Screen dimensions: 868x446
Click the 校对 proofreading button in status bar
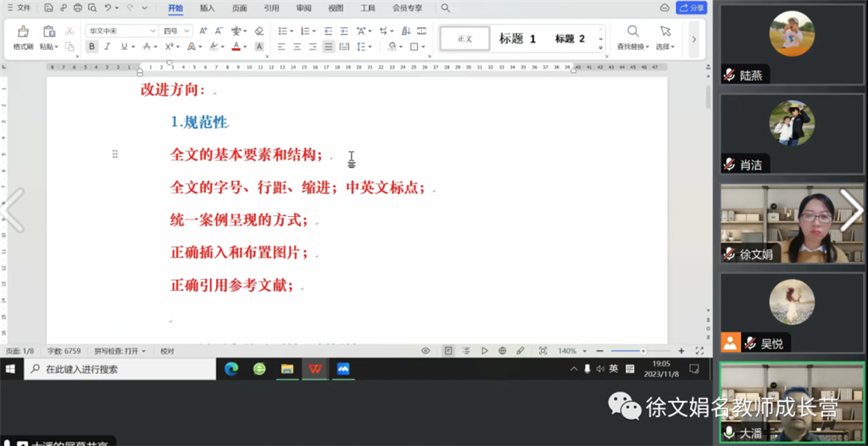(x=167, y=351)
